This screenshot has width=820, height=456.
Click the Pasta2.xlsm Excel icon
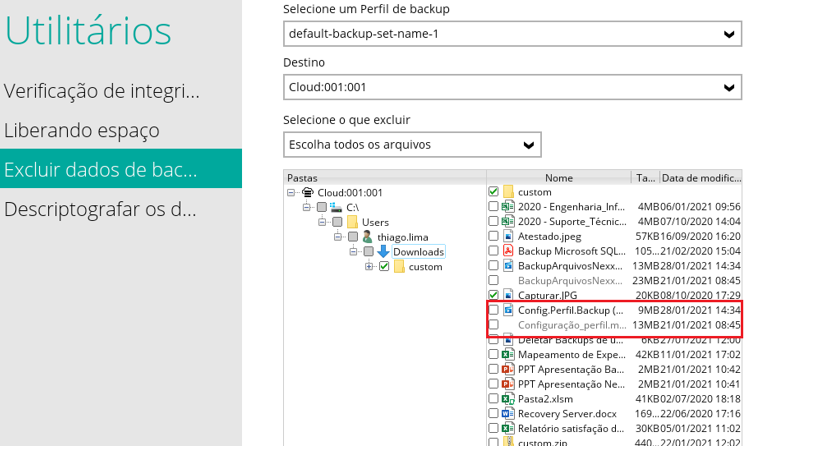[x=508, y=399]
